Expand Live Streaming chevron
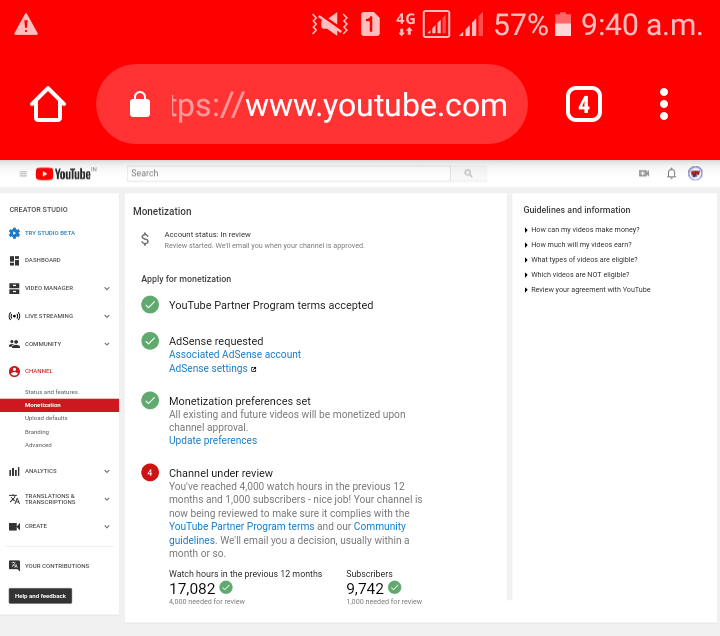This screenshot has height=636, width=720. pyautogui.click(x=107, y=316)
